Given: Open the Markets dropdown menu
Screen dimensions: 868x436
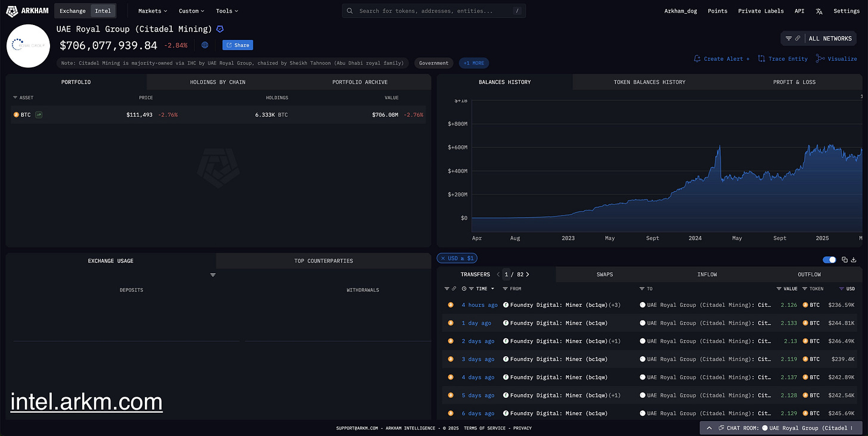Looking at the screenshot, I should 153,11.
